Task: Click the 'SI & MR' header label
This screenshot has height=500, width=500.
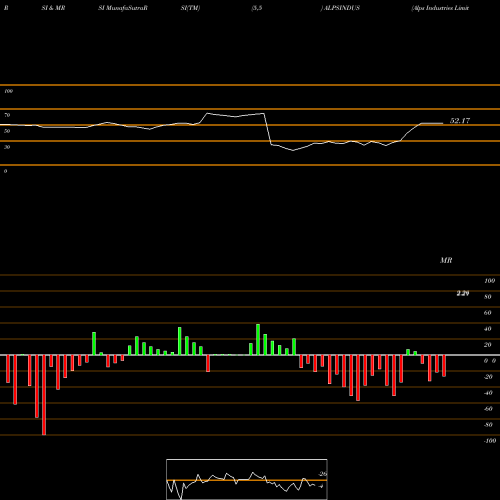Action: point(53,8)
